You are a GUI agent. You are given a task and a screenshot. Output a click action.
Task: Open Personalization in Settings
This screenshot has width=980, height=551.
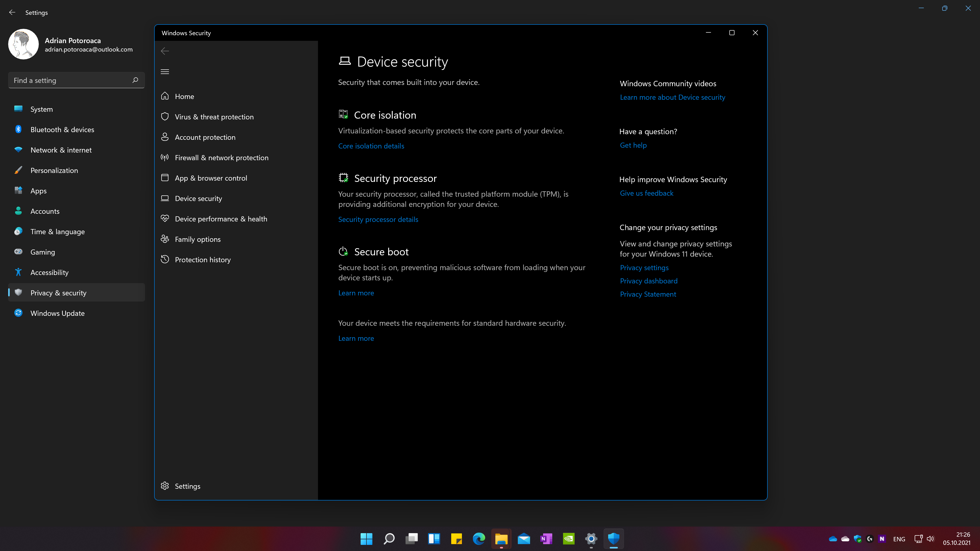tap(77, 170)
